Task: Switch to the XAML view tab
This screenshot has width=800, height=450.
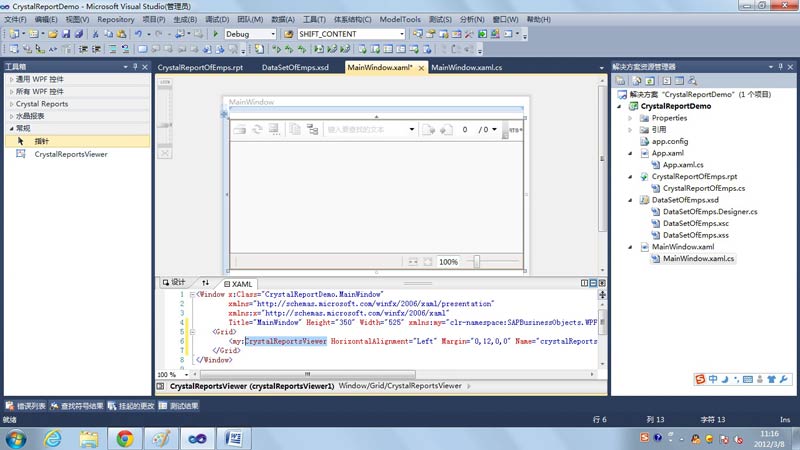Action: coord(238,284)
